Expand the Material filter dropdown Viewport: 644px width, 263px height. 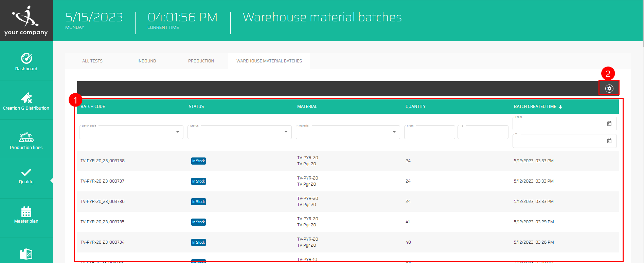click(394, 132)
